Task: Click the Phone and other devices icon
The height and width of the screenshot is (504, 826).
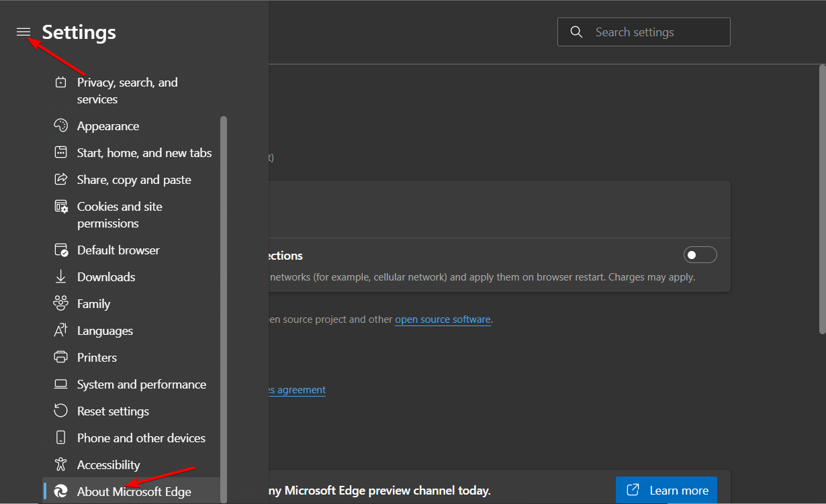Action: click(x=60, y=438)
